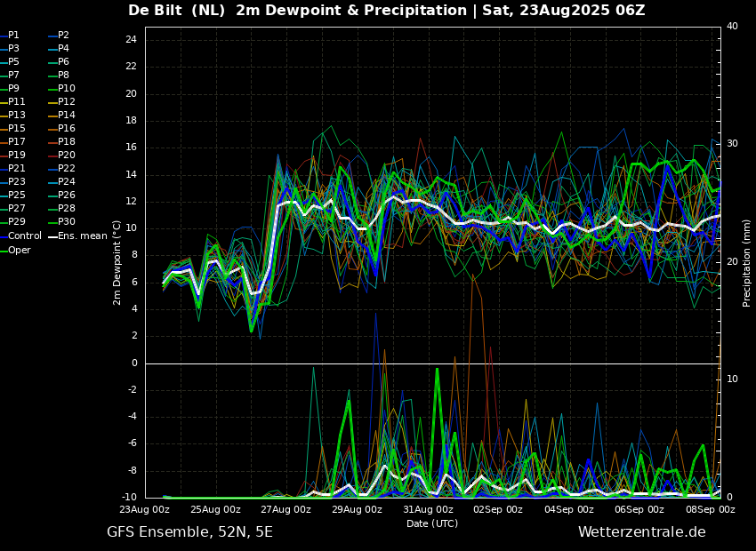Select the P6 legend label
756x551 pixels.
click(59, 61)
